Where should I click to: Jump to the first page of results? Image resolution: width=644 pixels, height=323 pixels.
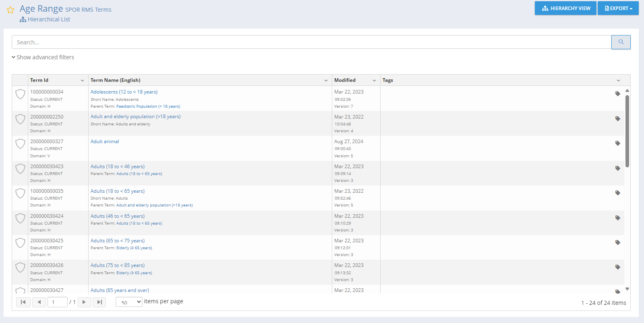click(23, 302)
